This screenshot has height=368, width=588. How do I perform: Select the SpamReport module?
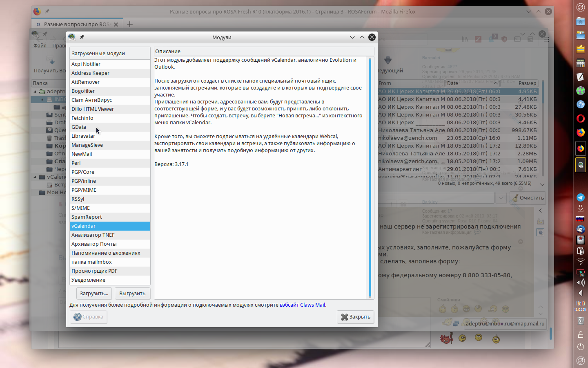[x=110, y=217]
